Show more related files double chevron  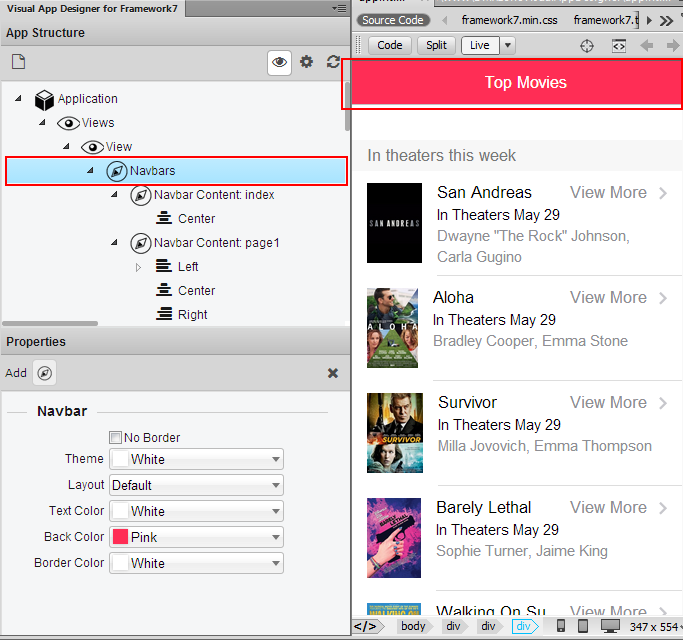pyautogui.click(x=666, y=20)
